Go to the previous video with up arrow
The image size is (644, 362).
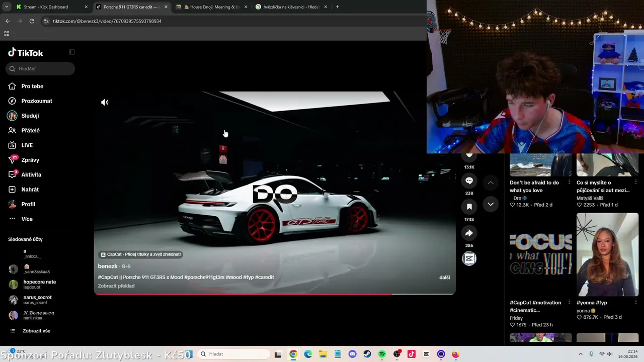tap(491, 183)
